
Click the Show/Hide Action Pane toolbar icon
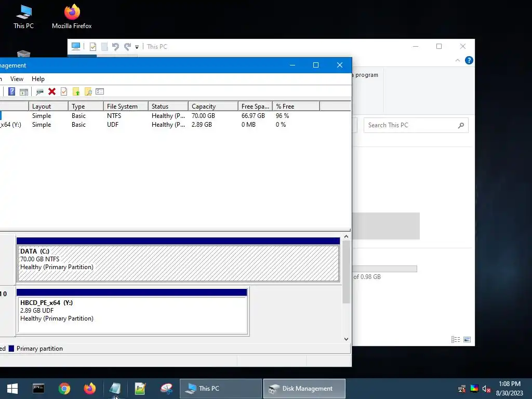pyautogui.click(x=24, y=91)
